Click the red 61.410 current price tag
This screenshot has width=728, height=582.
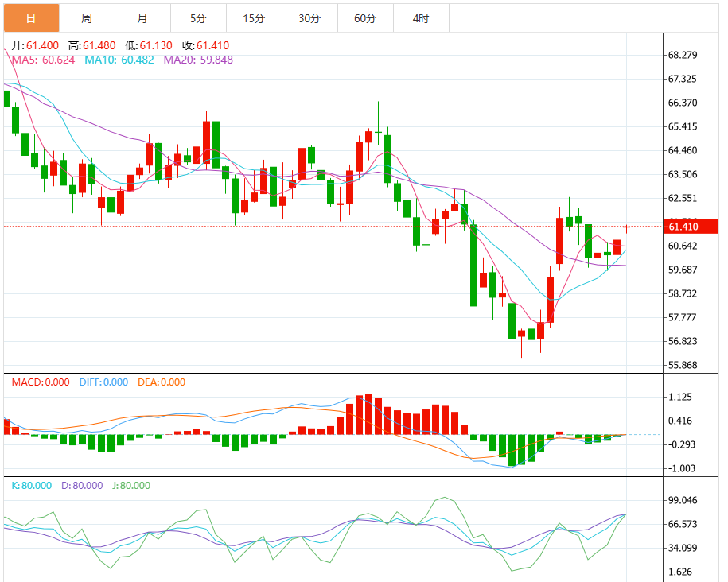[683, 227]
